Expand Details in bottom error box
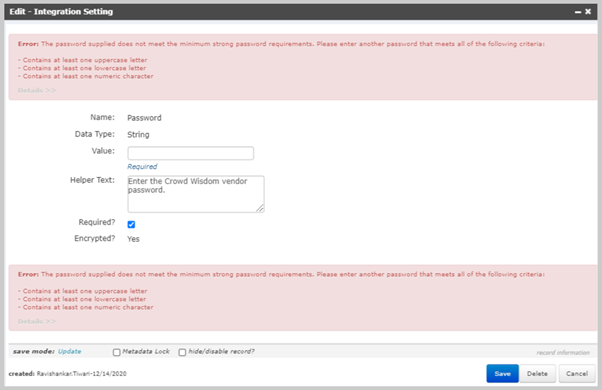This screenshot has width=602, height=390. pos(37,321)
